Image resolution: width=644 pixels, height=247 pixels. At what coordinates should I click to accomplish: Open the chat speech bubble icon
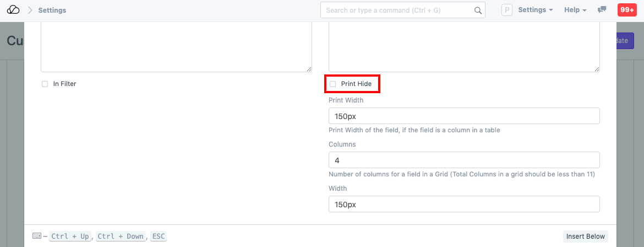602,10
